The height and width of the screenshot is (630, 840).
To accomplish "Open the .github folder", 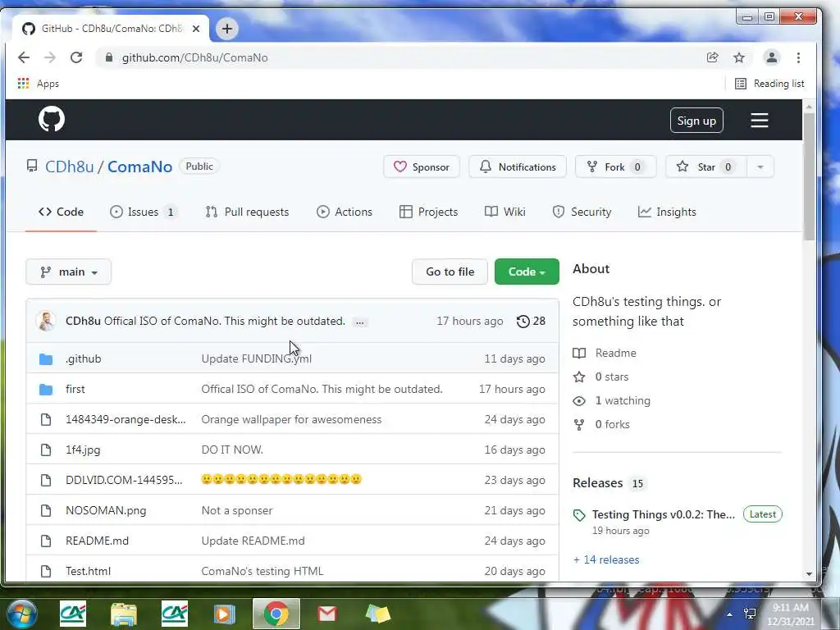I will (x=83, y=358).
